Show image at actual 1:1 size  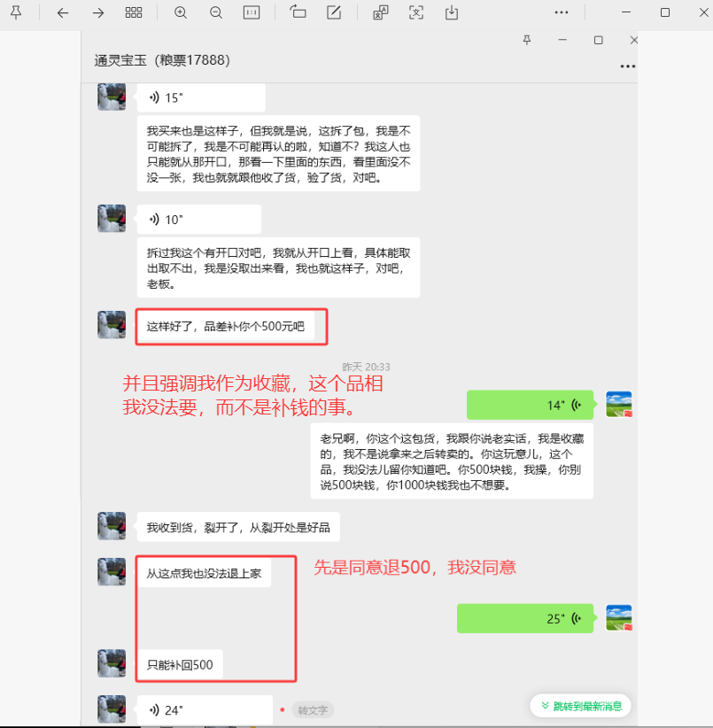(252, 12)
